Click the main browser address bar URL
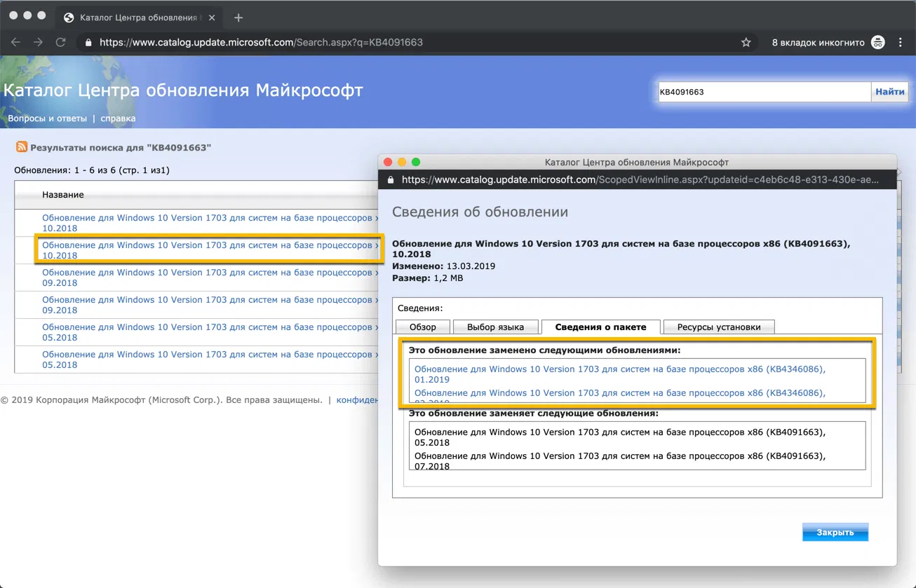The image size is (916, 588). 261,42
